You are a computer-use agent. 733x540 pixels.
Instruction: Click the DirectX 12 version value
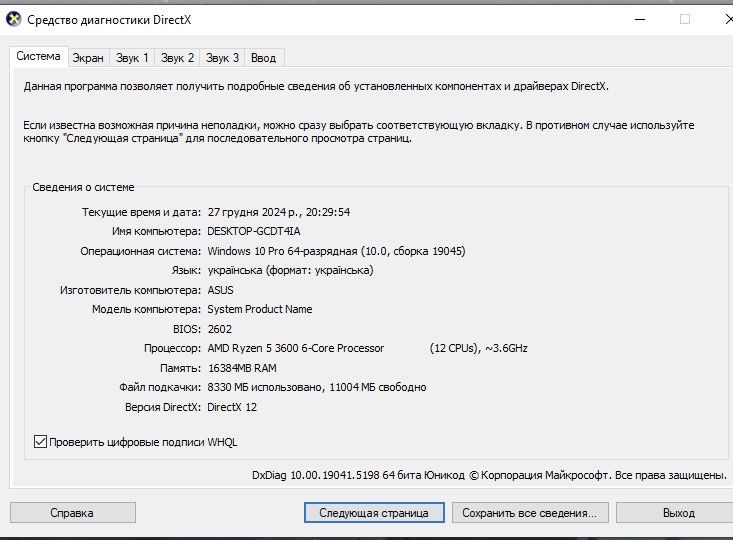pos(232,407)
